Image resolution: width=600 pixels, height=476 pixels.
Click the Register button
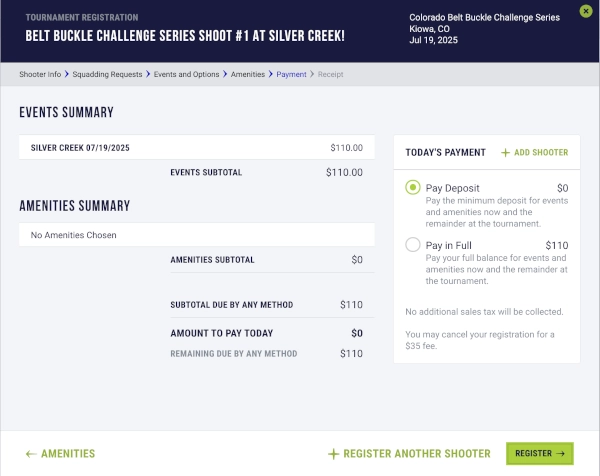539,454
